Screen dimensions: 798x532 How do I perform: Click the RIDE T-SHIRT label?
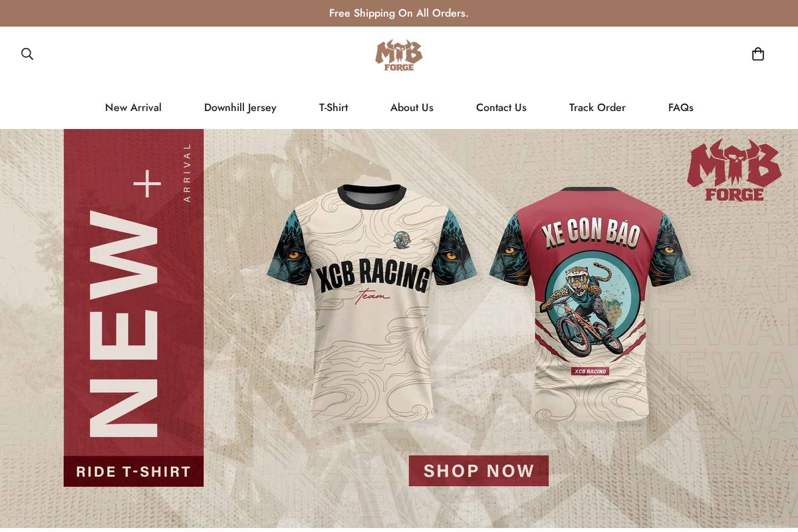click(134, 471)
